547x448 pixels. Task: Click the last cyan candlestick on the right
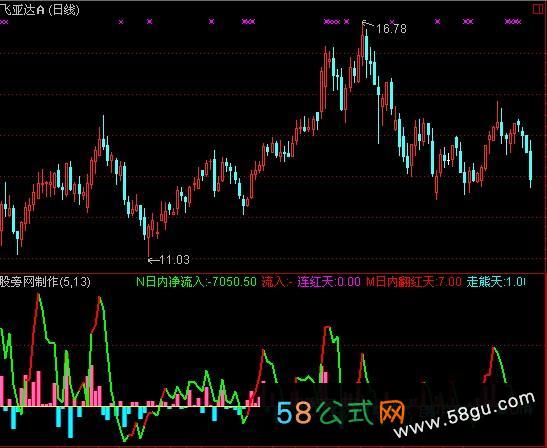531,164
